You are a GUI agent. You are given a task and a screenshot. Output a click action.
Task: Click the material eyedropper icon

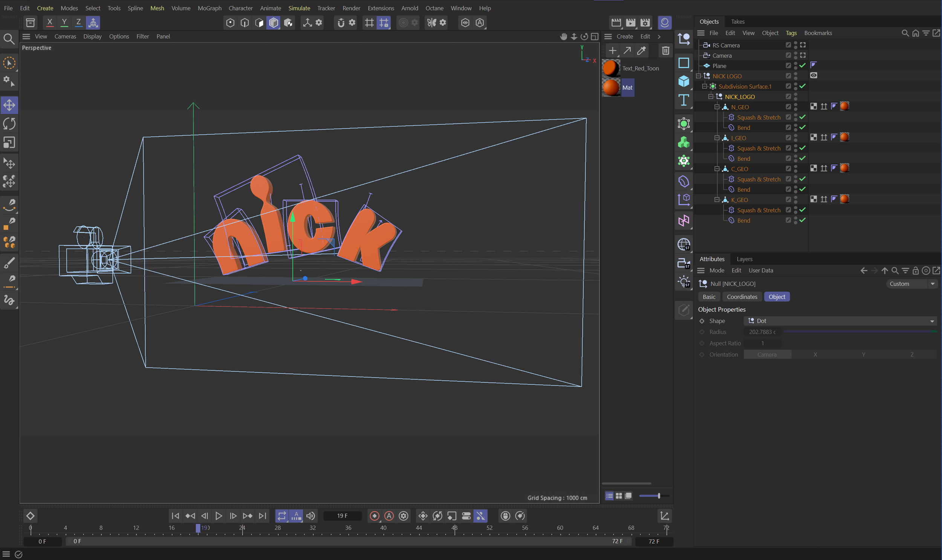(x=641, y=50)
